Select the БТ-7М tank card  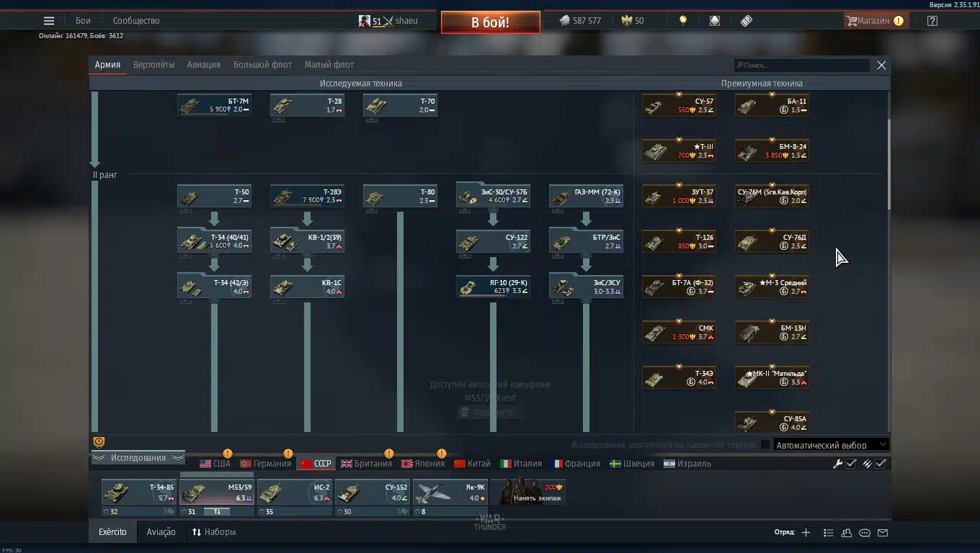[x=214, y=105]
